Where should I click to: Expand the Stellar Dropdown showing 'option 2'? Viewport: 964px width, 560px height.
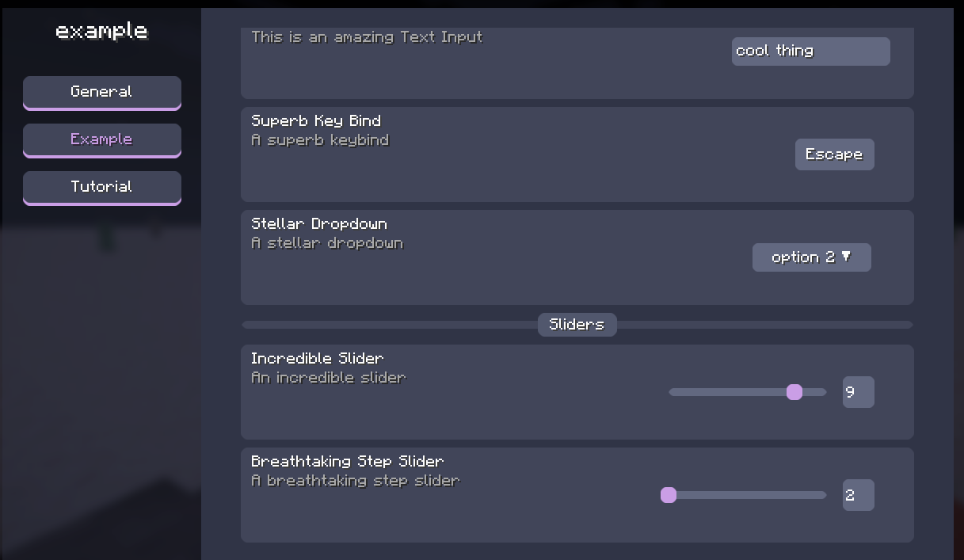(811, 257)
